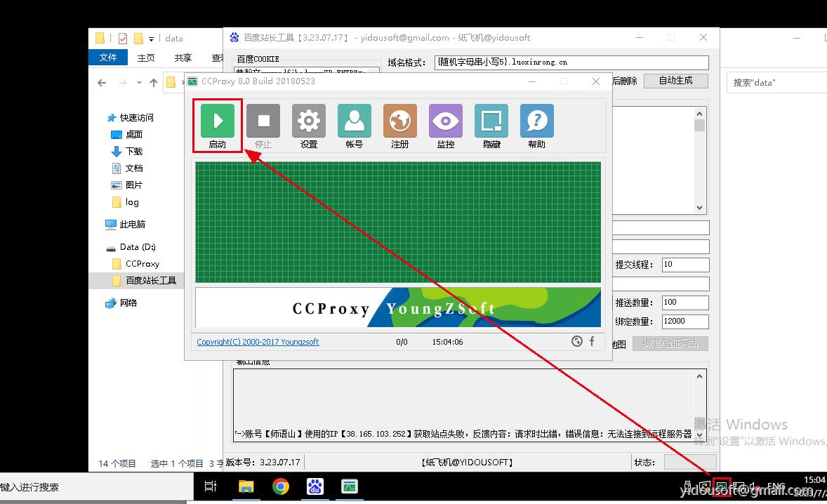Edit the 绑定数量 value 12000
Image resolution: width=827 pixels, height=504 pixels.
click(x=685, y=321)
